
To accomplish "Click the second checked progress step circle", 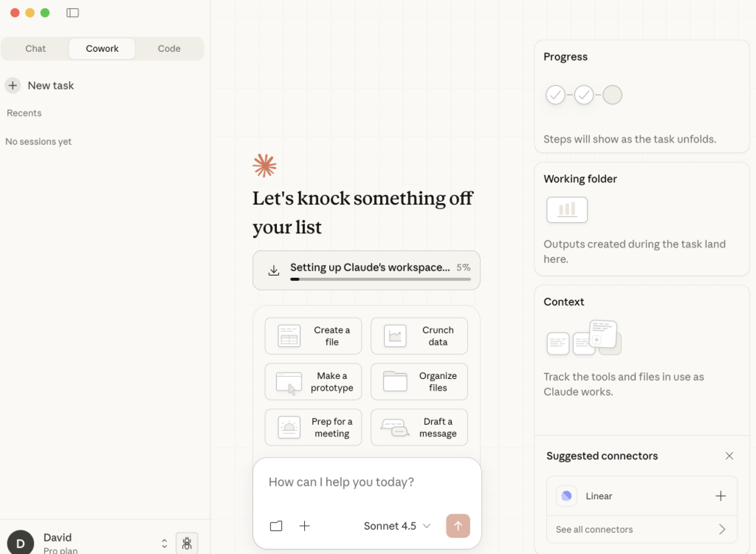I will pyautogui.click(x=584, y=95).
